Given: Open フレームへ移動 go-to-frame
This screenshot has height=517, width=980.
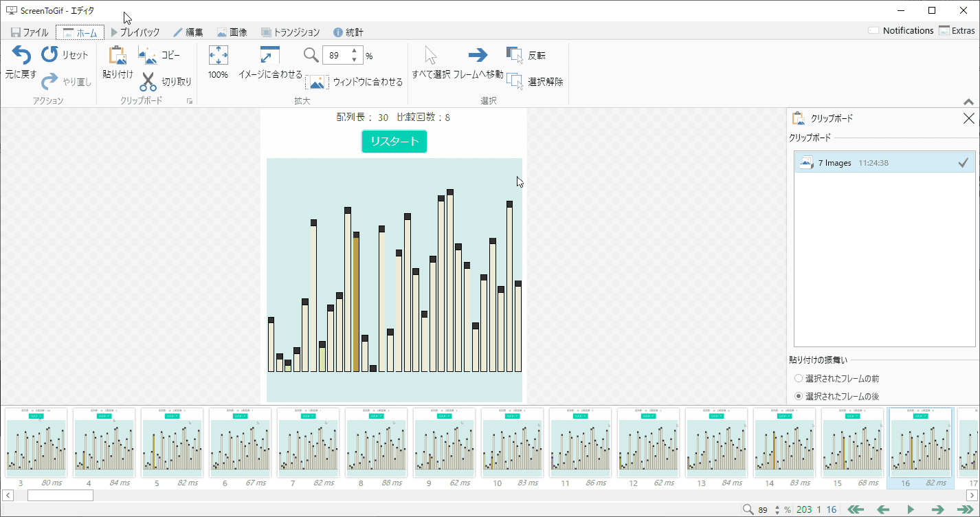Looking at the screenshot, I should 478,63.
